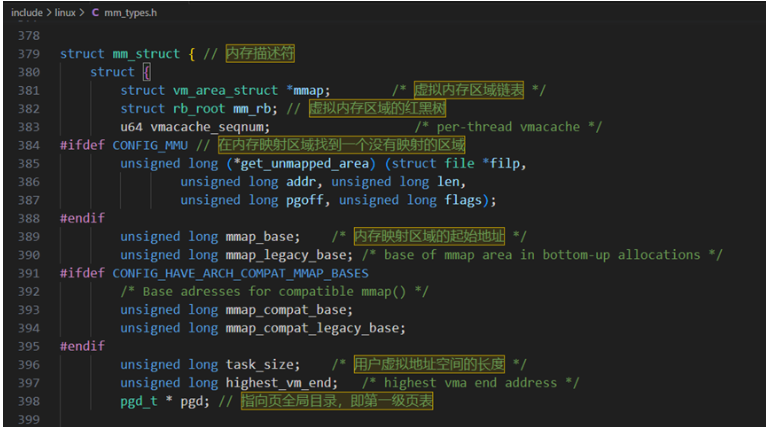Click line number 391 in the gutter

pos(29,273)
